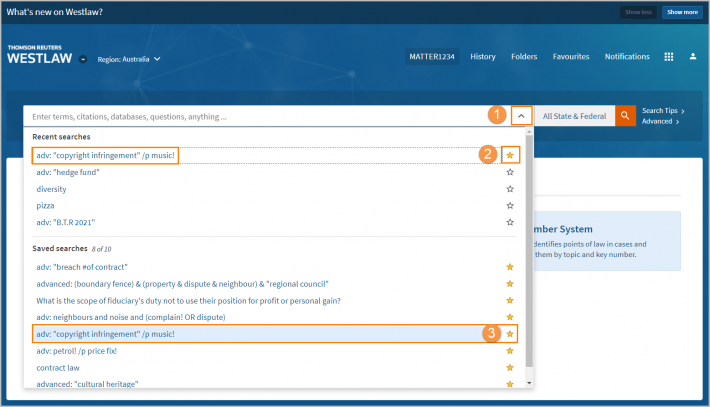Open the Folders menu
The image size is (710, 407).
click(524, 57)
